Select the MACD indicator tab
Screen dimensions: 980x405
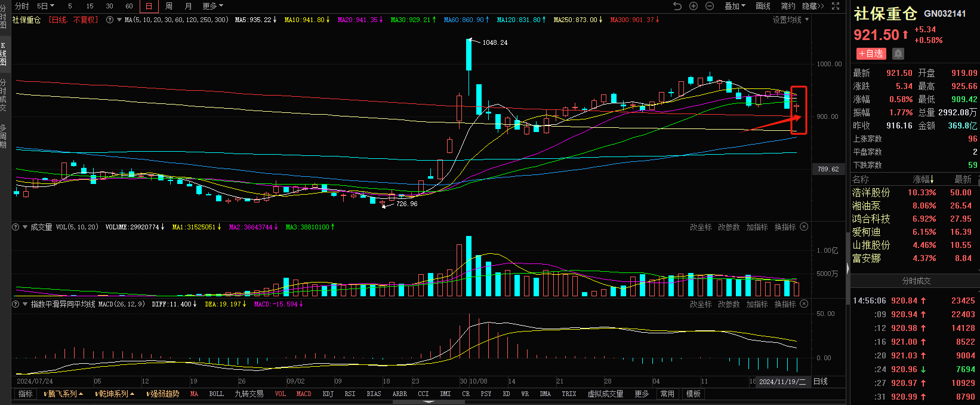304,394
